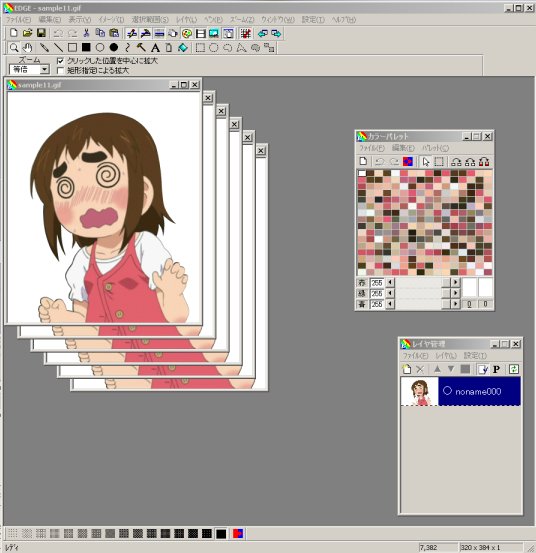
Task: Select the outlined Rectangle tool
Action: 72,48
